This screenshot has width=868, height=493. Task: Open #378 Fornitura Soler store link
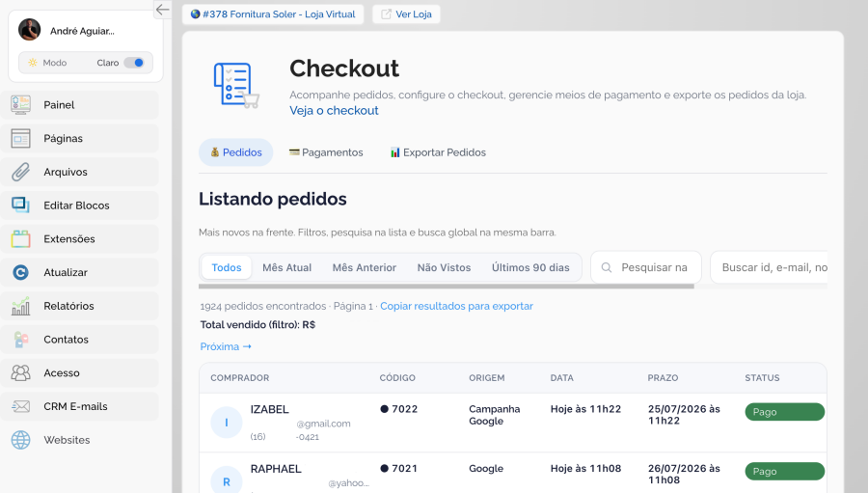point(273,14)
